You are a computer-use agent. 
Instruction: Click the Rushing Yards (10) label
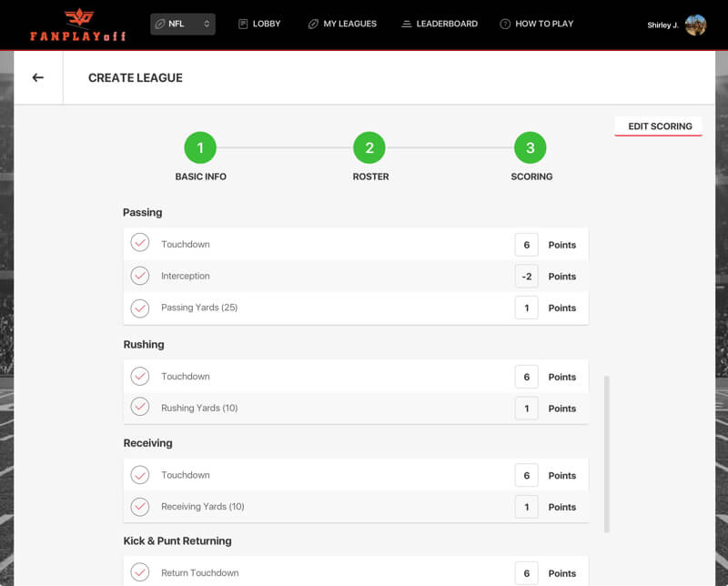(x=199, y=408)
